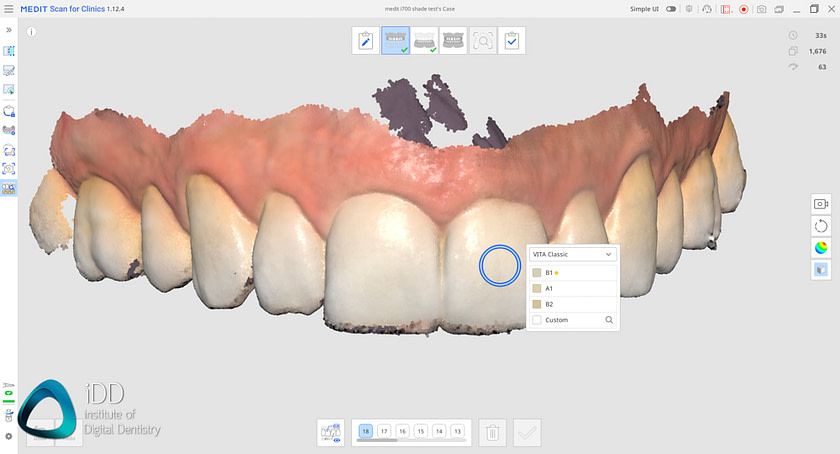Viewport: 840px width, 454px height.
Task: Toggle the color map display mode icon
Action: pyautogui.click(x=822, y=248)
